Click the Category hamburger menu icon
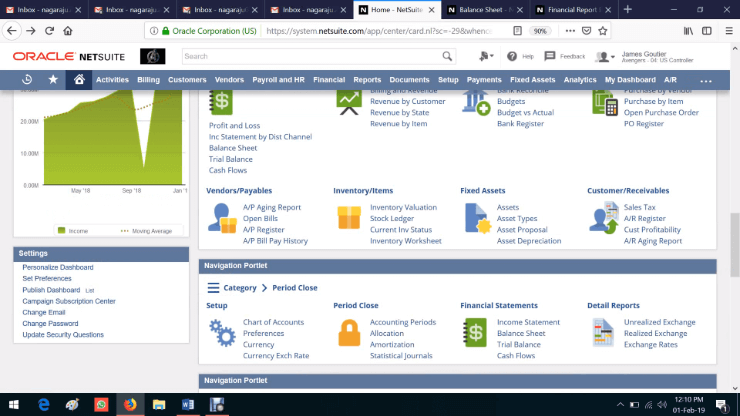740x416 pixels. [213, 288]
